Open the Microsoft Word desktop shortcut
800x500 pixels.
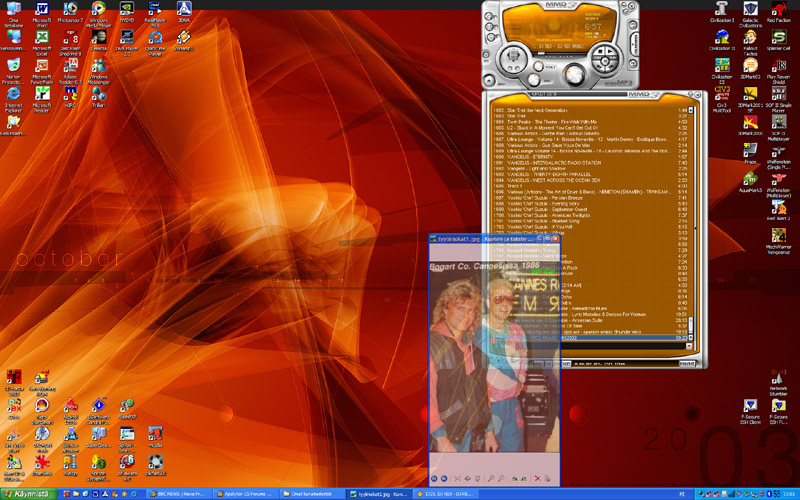(43, 11)
